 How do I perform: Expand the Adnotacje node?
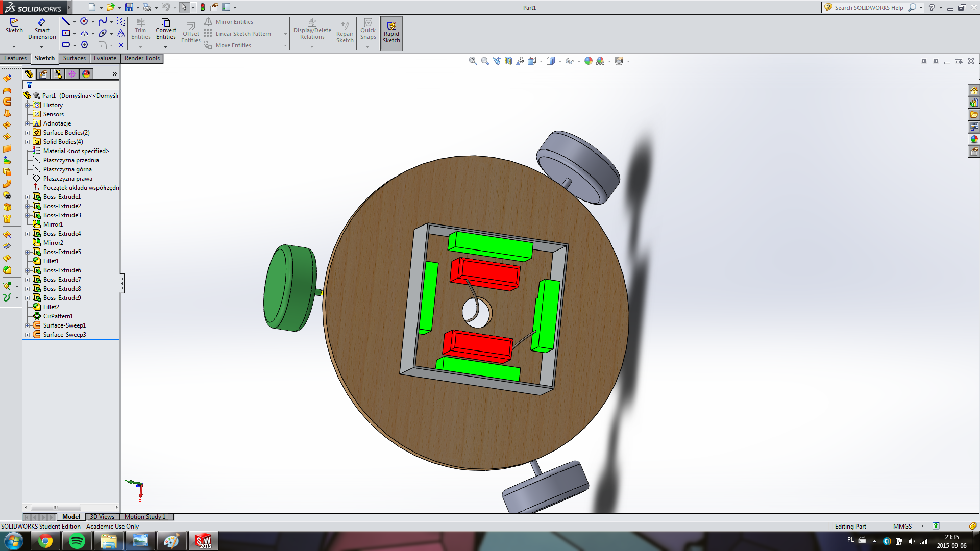pyautogui.click(x=28, y=123)
